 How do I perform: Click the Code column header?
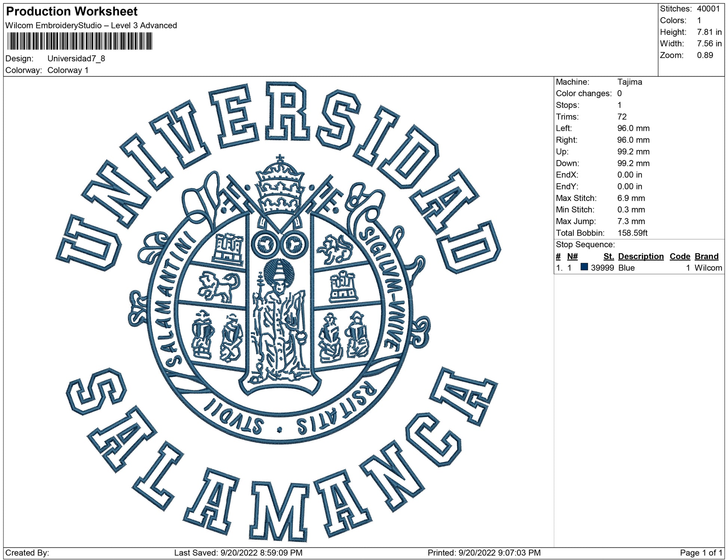coord(679,256)
